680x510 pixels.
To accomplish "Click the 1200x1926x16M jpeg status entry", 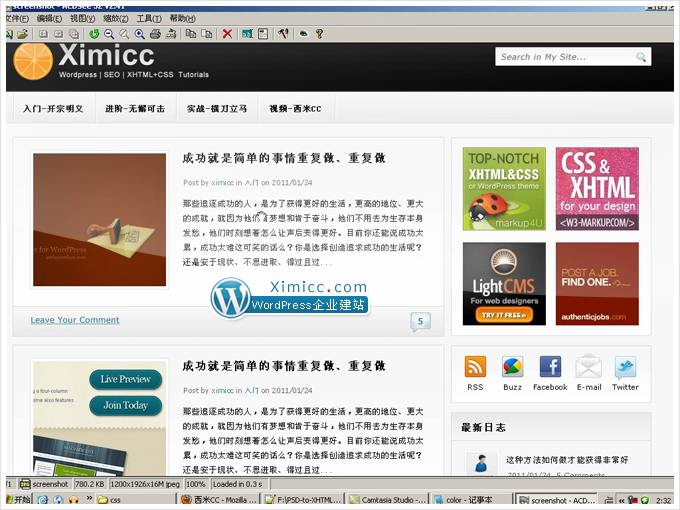I will pos(145,484).
